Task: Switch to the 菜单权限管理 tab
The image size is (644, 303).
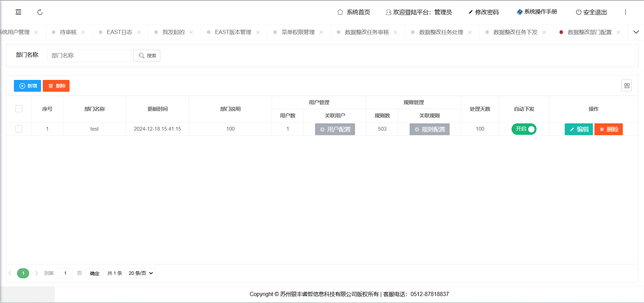Action: 298,32
